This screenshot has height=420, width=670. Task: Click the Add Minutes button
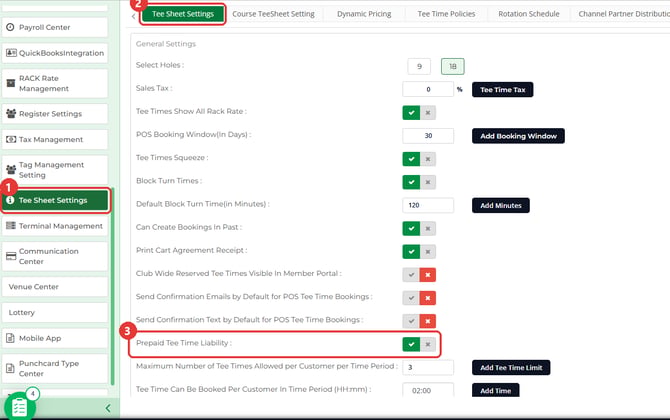tap(501, 206)
